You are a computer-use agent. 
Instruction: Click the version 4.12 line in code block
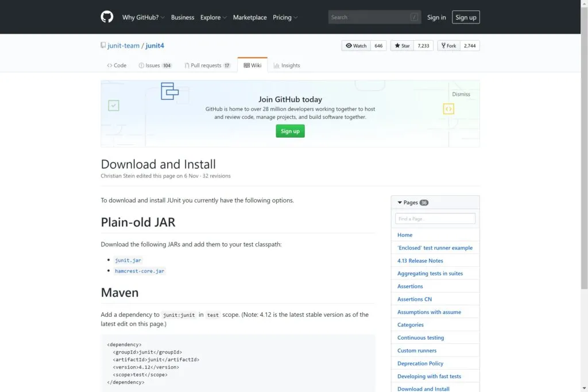(x=146, y=367)
